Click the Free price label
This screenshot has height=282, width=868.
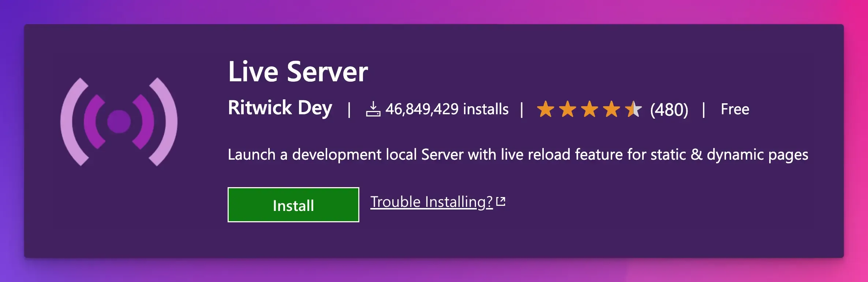click(735, 109)
